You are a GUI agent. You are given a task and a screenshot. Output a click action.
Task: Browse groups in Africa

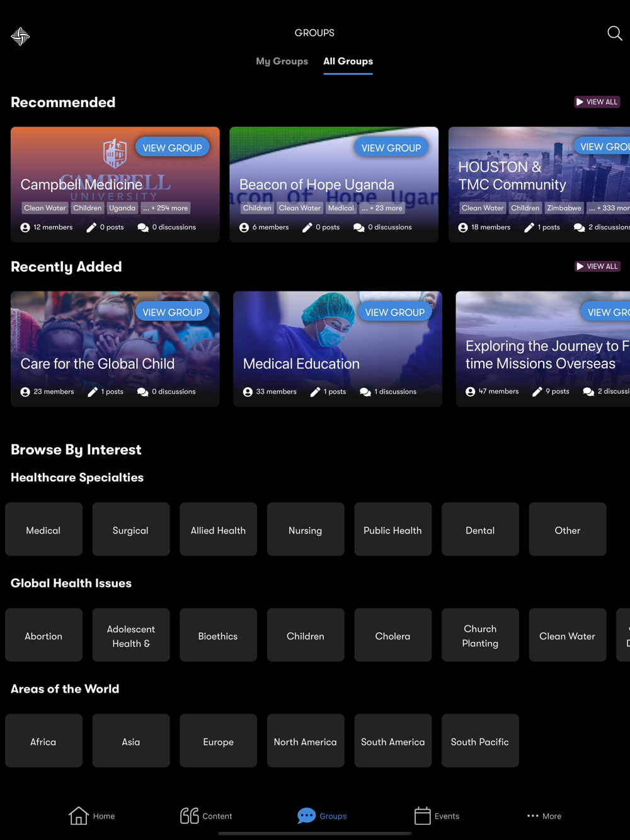[x=43, y=741]
